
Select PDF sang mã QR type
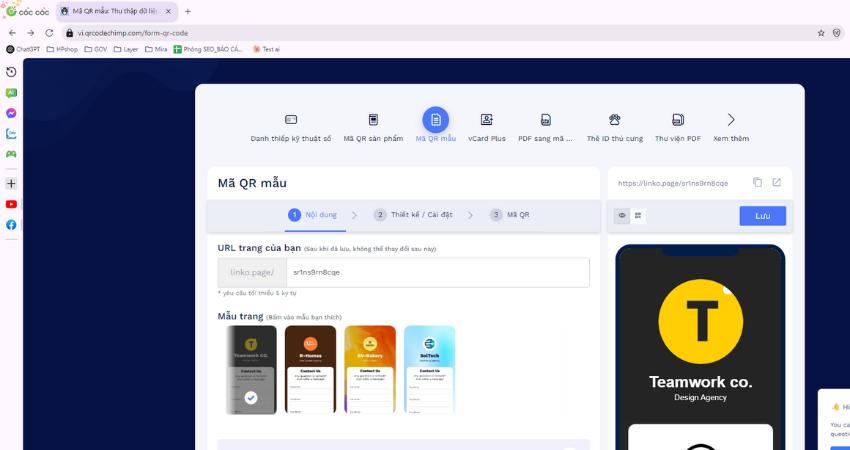click(545, 128)
